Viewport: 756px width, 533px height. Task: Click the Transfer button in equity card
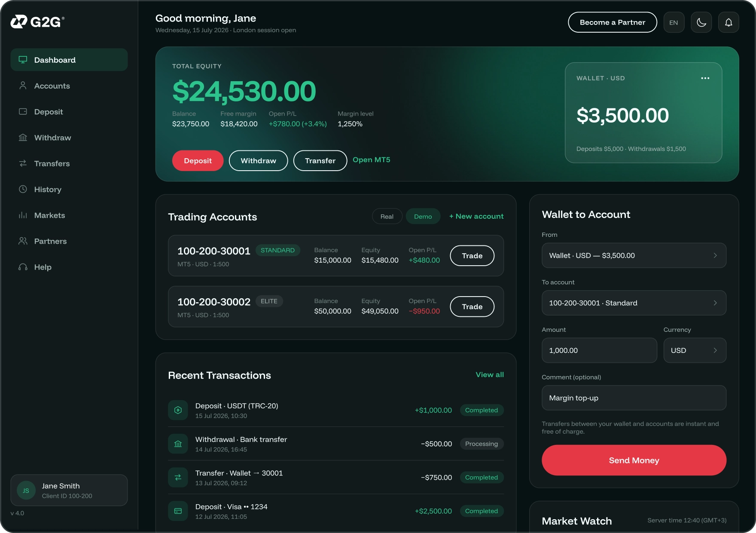click(x=320, y=160)
